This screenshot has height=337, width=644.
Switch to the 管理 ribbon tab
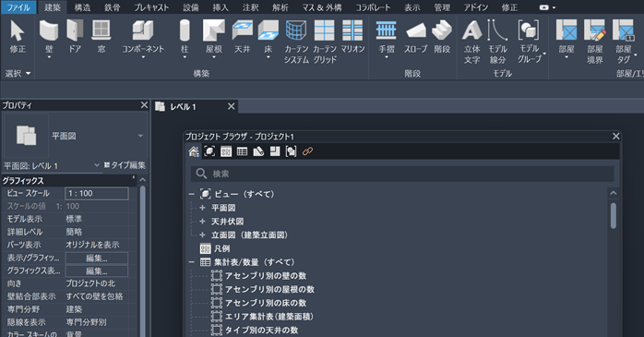point(442,7)
